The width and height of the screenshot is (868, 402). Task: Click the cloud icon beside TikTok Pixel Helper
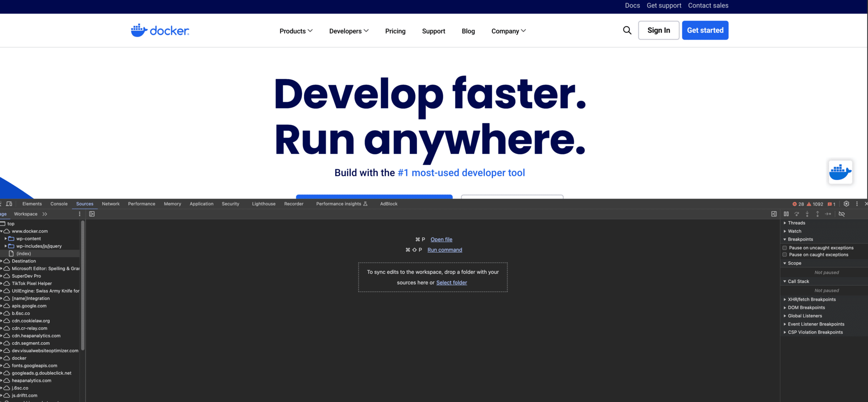coord(7,283)
